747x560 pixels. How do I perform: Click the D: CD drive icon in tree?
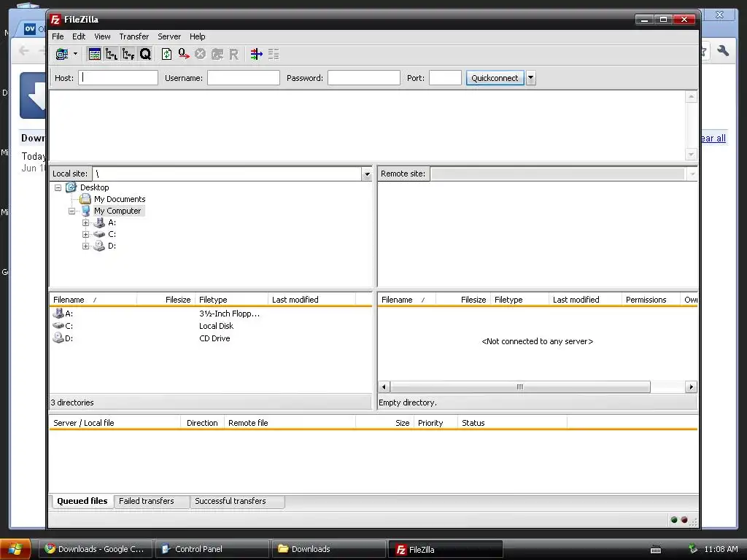point(99,246)
